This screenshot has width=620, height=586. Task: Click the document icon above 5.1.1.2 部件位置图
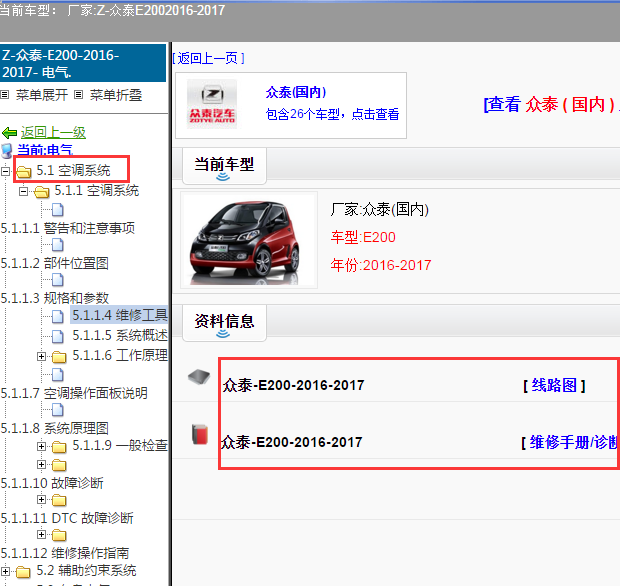58,245
